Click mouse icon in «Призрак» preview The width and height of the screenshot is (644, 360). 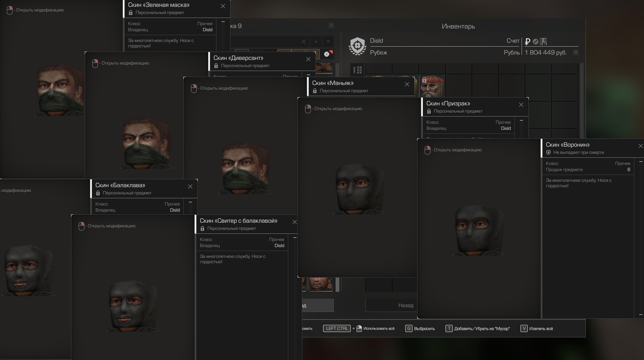click(x=308, y=109)
